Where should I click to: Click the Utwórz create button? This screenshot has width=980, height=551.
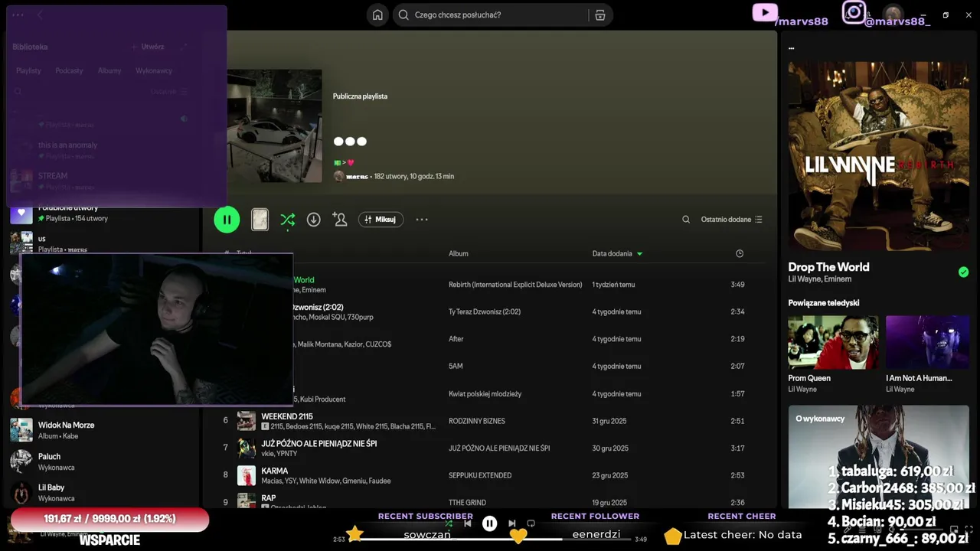click(x=147, y=47)
